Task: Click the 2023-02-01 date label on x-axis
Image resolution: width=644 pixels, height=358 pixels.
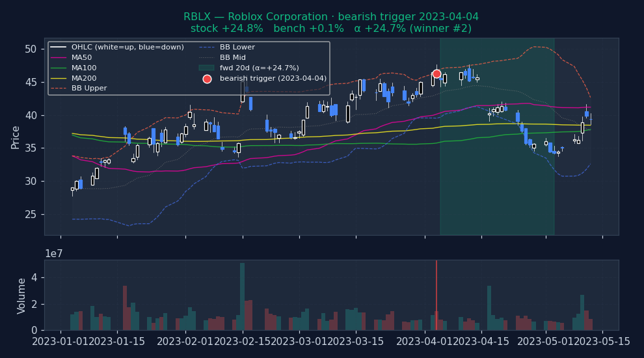Action: [x=186, y=340]
